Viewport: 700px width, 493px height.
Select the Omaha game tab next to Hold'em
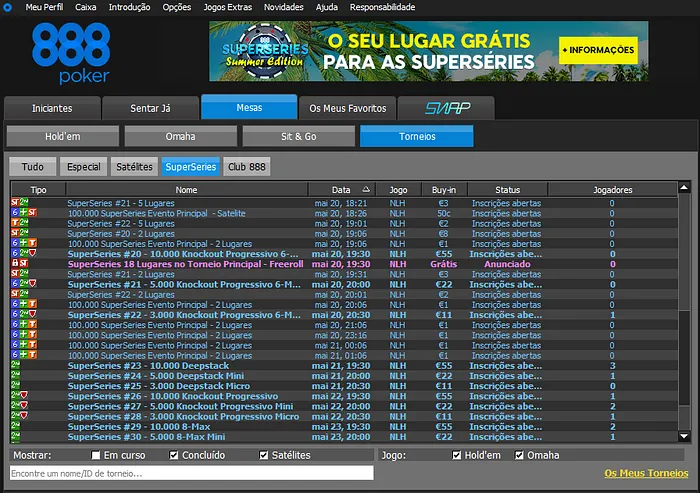coord(181,136)
